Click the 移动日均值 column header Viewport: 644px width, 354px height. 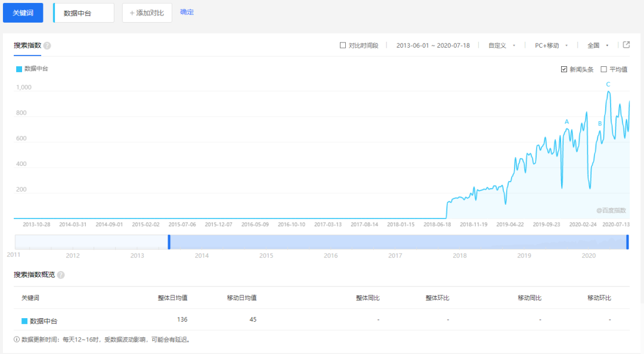coord(241,298)
